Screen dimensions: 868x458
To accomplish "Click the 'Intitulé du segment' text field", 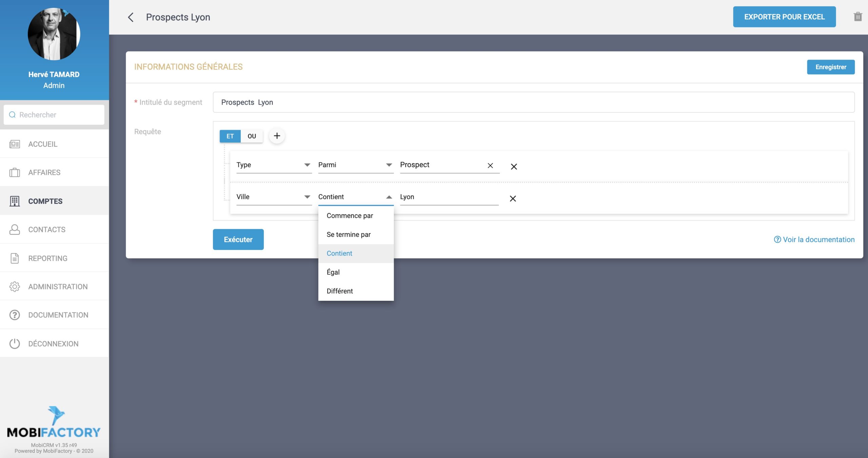I will (x=533, y=102).
